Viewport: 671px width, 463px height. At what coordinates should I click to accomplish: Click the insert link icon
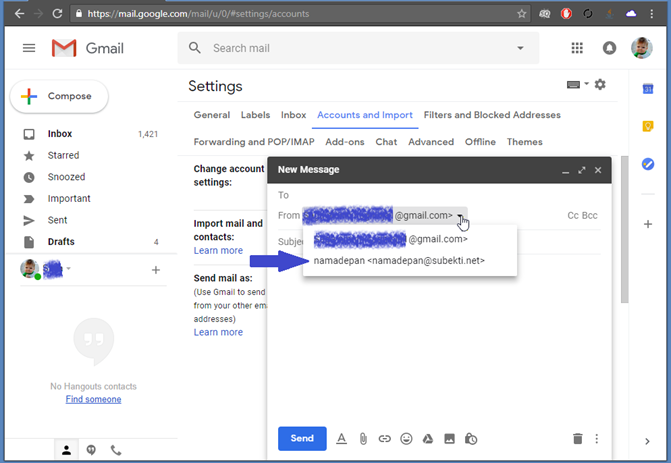pos(384,438)
